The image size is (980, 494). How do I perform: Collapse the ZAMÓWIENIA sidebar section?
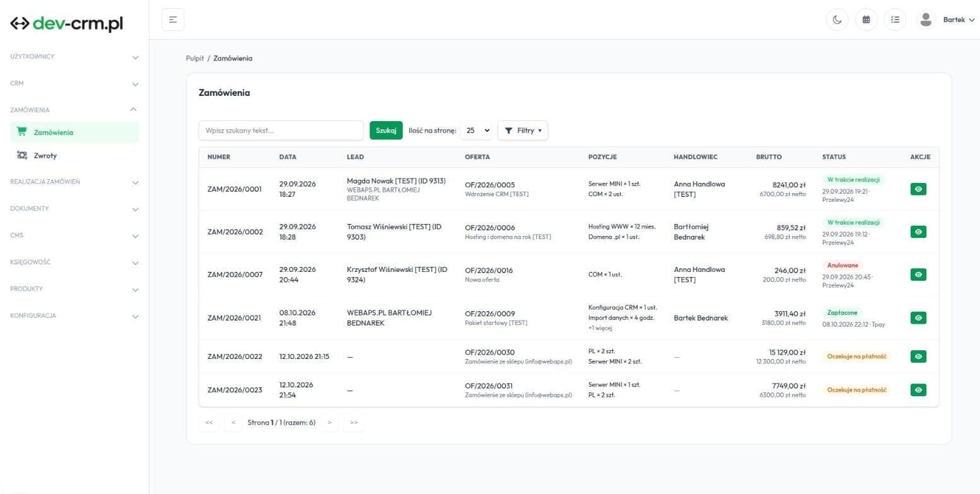tap(74, 110)
